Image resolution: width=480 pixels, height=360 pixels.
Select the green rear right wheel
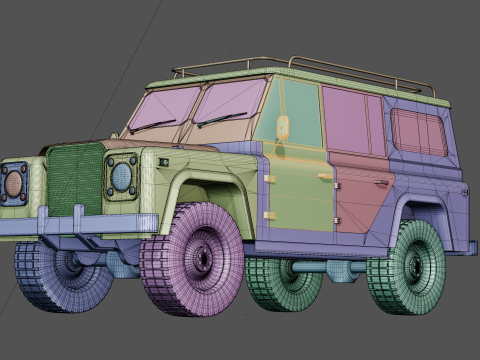[407, 268]
